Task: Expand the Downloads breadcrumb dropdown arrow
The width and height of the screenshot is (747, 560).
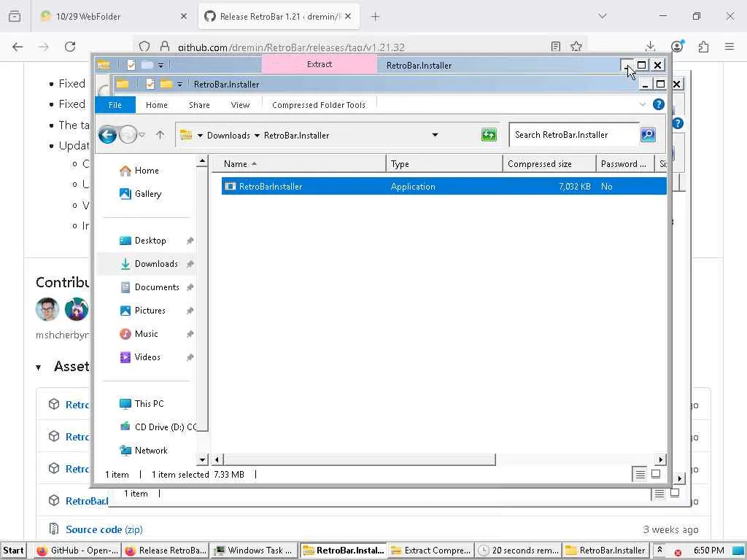Action: 258,135
